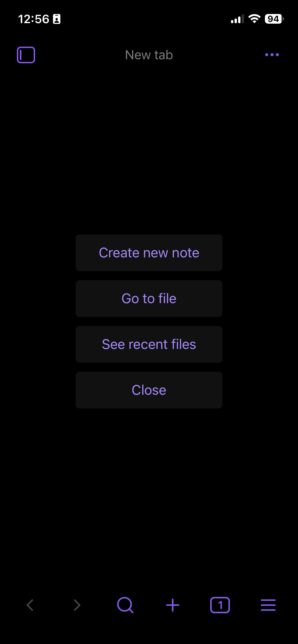Tap the 12:56 clock in status bar
The height and width of the screenshot is (644, 298).
[x=34, y=19]
